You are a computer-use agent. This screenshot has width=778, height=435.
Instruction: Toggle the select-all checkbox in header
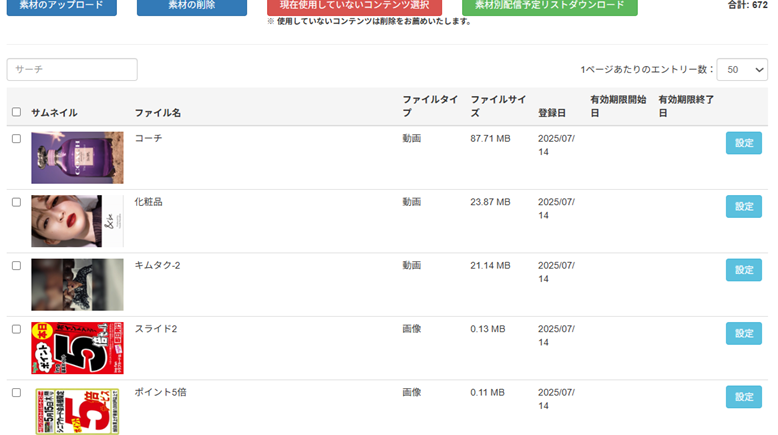[x=16, y=112]
